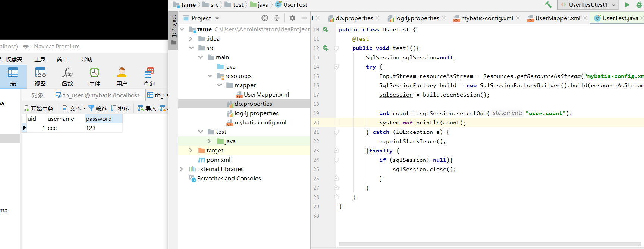Collapse mapper folder node
Image resolution: width=644 pixels, height=249 pixels.
(219, 85)
